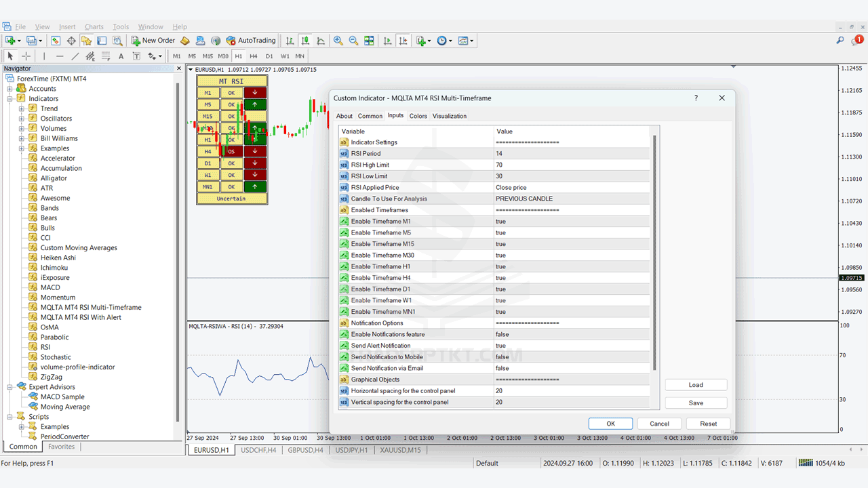This screenshot has height=488, width=868.
Task: Switch timeframe to M1 in toolbar
Action: point(177,56)
